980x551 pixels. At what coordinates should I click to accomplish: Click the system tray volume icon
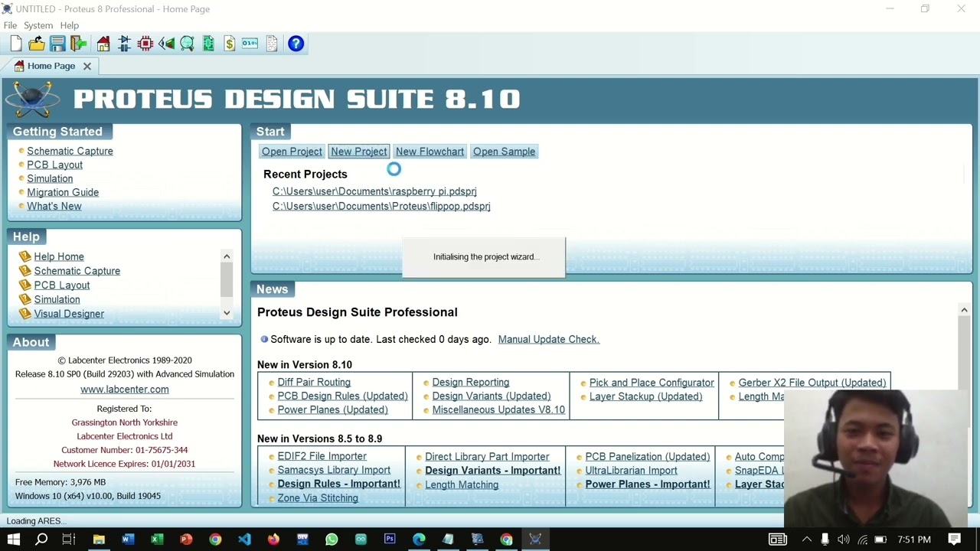(x=843, y=540)
